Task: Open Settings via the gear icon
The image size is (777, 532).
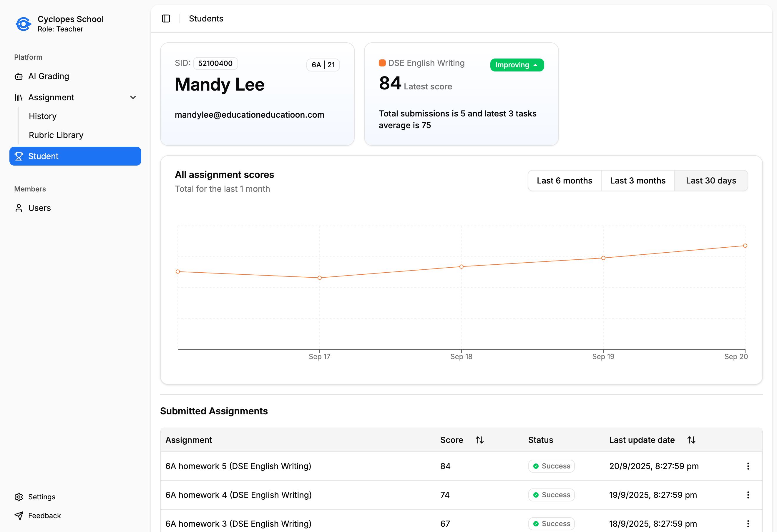Action: (x=19, y=497)
